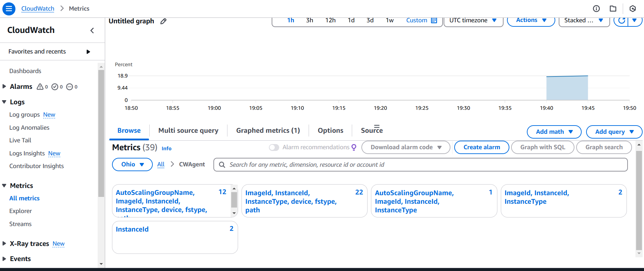This screenshot has height=271, width=644.
Task: Expand the Events section
Action: pyautogui.click(x=4, y=259)
